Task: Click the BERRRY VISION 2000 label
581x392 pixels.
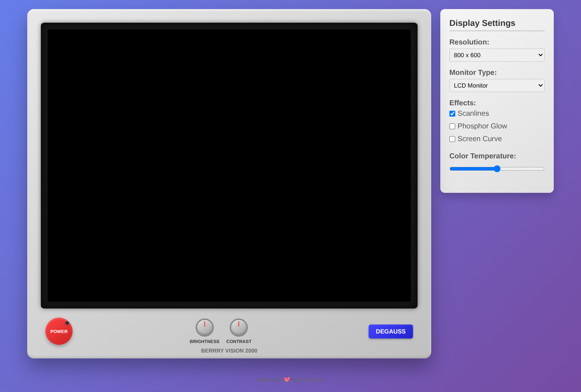Action: [229, 350]
